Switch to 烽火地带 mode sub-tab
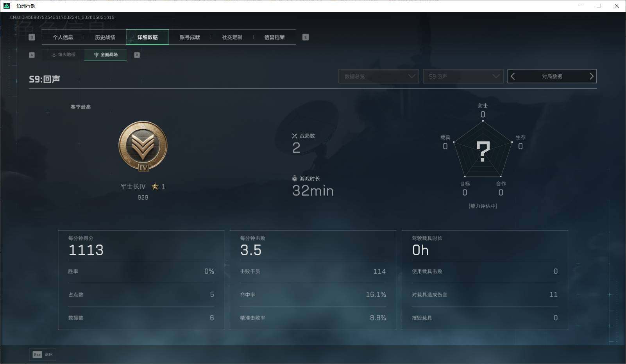 (x=63, y=55)
